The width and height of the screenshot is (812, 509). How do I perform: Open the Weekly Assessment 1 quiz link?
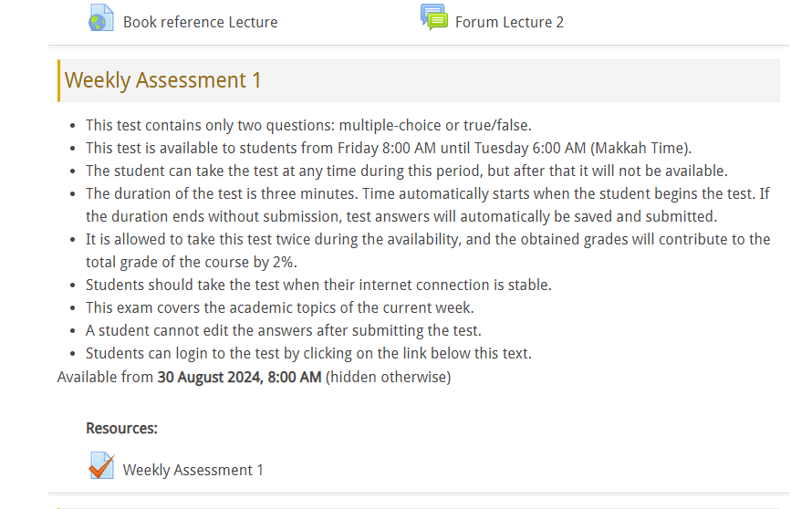tap(193, 470)
